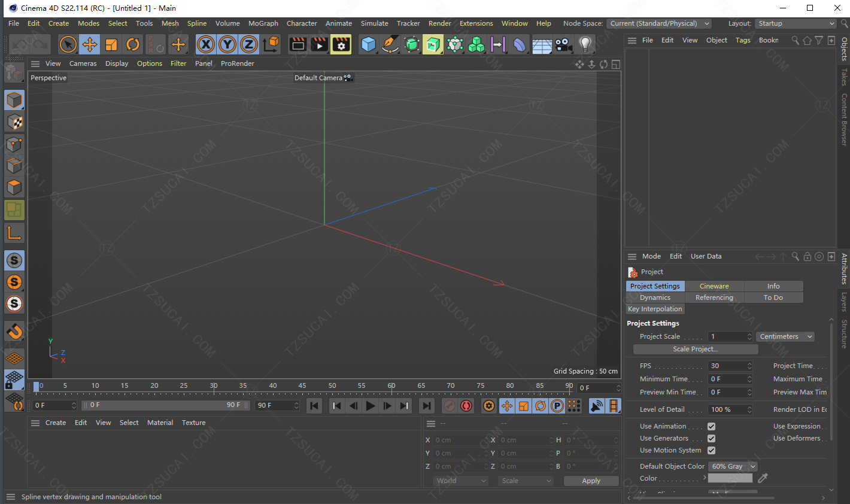This screenshot has width=850, height=504.
Task: Switch to the Dynamics tab
Action: (655, 297)
